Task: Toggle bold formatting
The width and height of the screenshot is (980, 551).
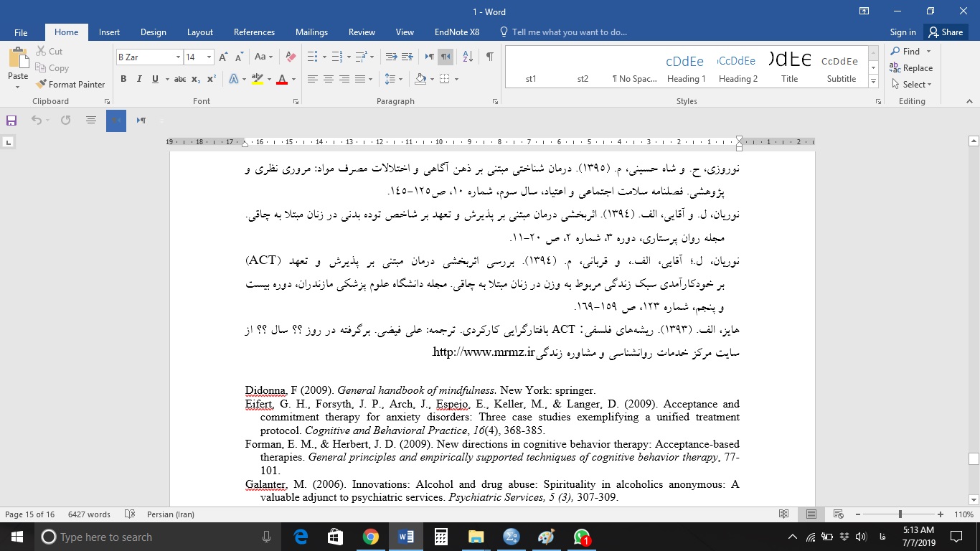Action: [123, 79]
